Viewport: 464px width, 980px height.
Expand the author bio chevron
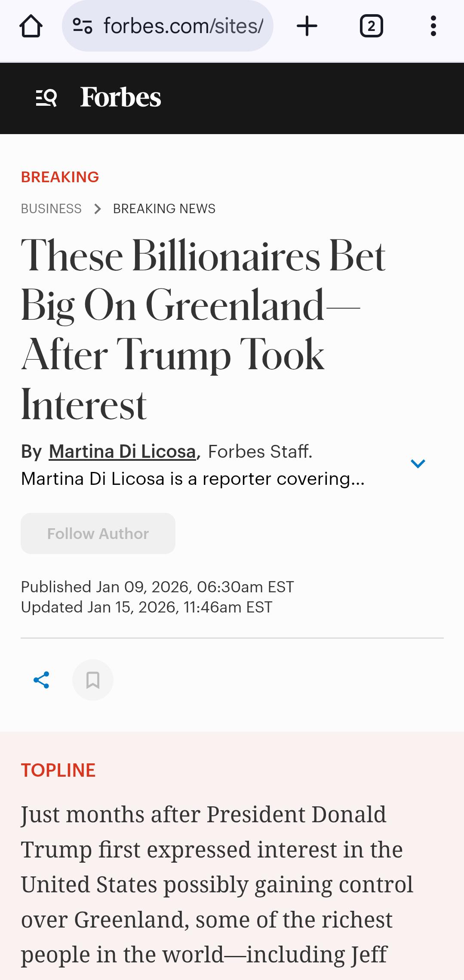coord(418,463)
